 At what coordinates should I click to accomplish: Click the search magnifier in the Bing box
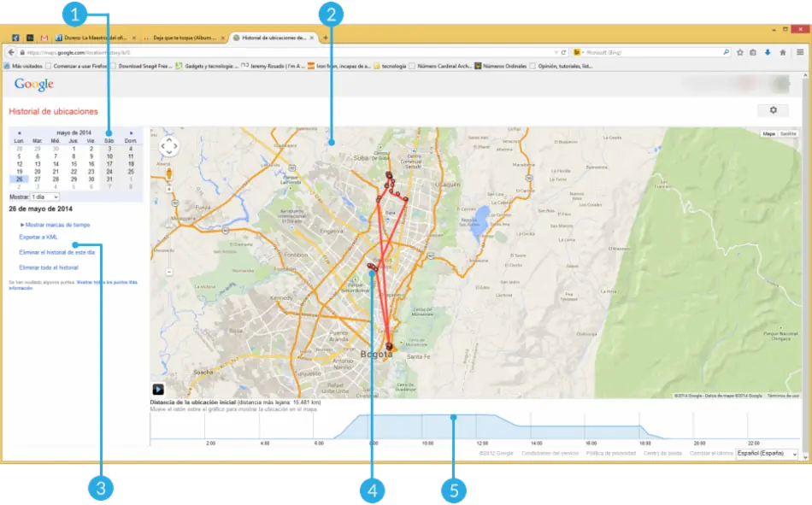point(726,52)
